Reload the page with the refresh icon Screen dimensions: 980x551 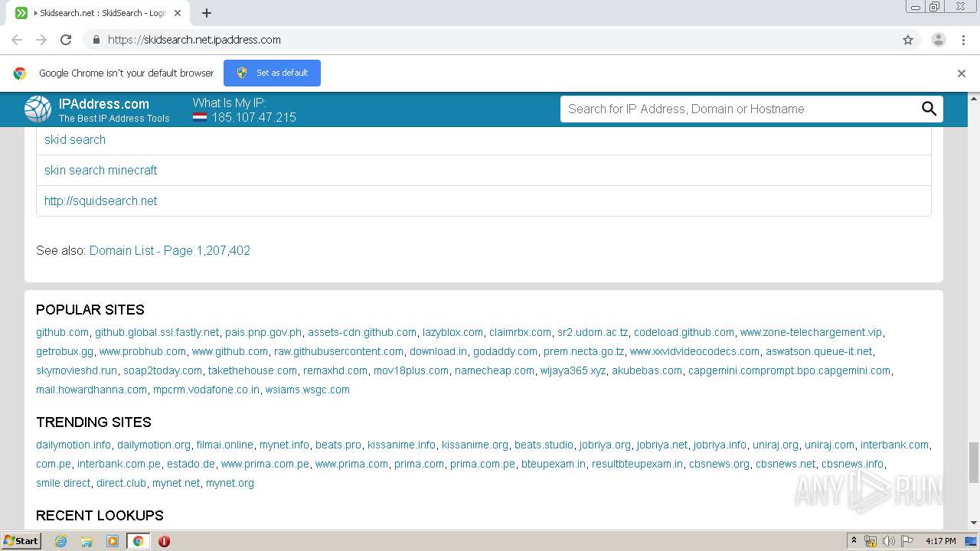pyautogui.click(x=66, y=40)
